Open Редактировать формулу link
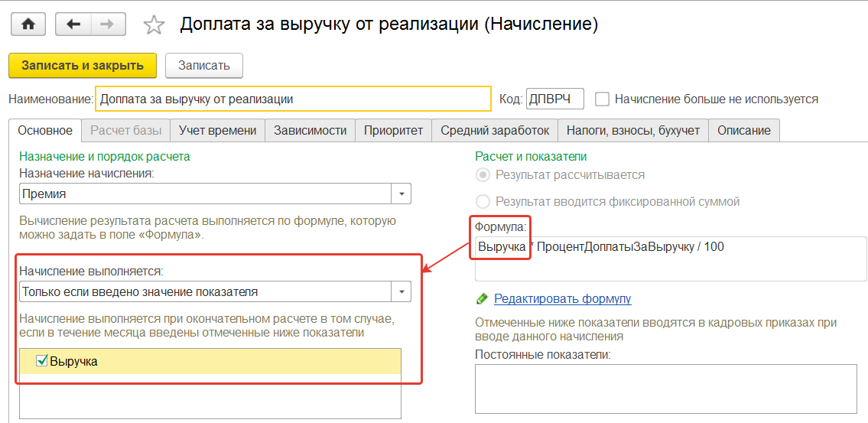Viewport: 868px width, 423px height. 562,298
